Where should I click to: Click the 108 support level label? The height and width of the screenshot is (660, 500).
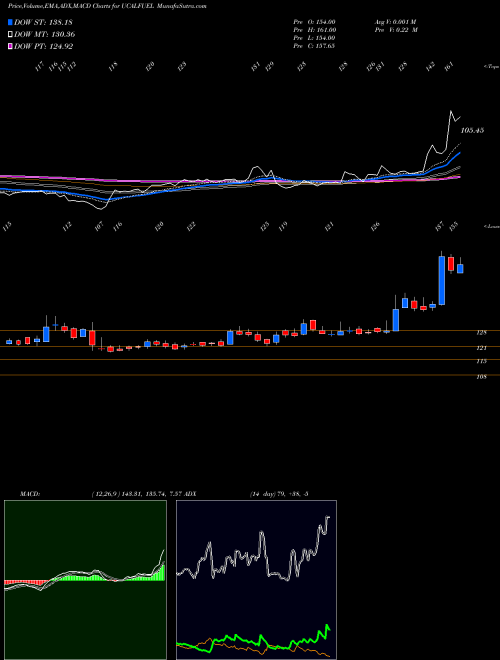point(482,377)
